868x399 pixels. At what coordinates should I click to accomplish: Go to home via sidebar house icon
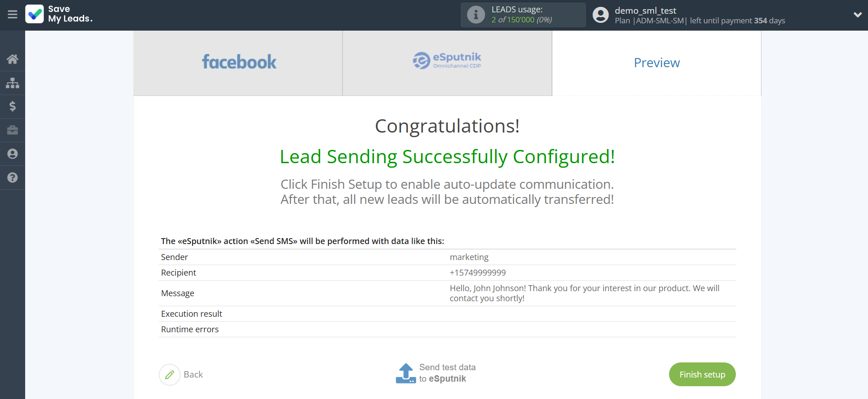(12, 59)
